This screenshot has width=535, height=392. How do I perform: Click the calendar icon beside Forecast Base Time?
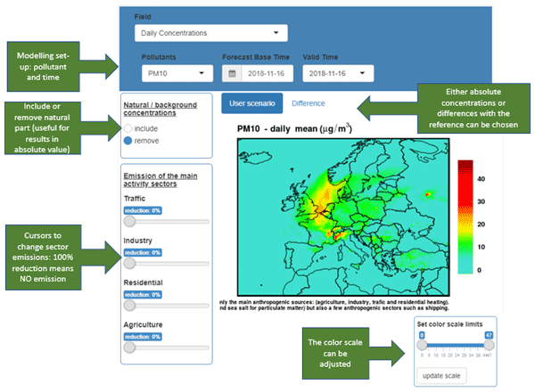point(232,74)
